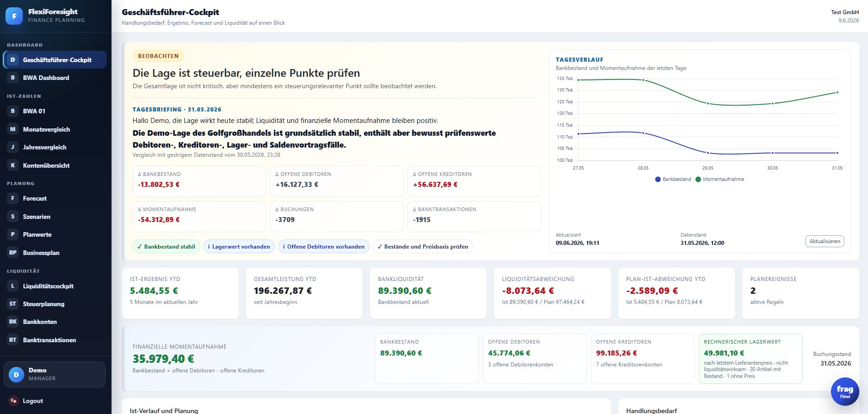
Task: Open the BWA Dashboard sidebar icon
Action: point(13,78)
